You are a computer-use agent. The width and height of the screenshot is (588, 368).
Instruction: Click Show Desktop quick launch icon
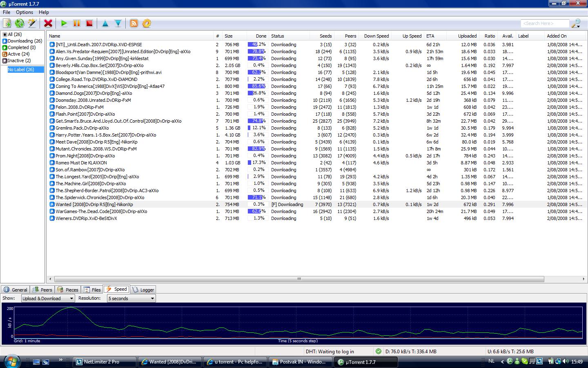pyautogui.click(x=36, y=362)
